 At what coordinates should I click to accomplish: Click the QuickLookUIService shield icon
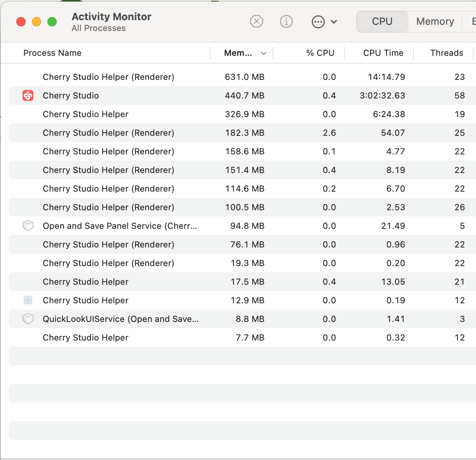tap(28, 319)
